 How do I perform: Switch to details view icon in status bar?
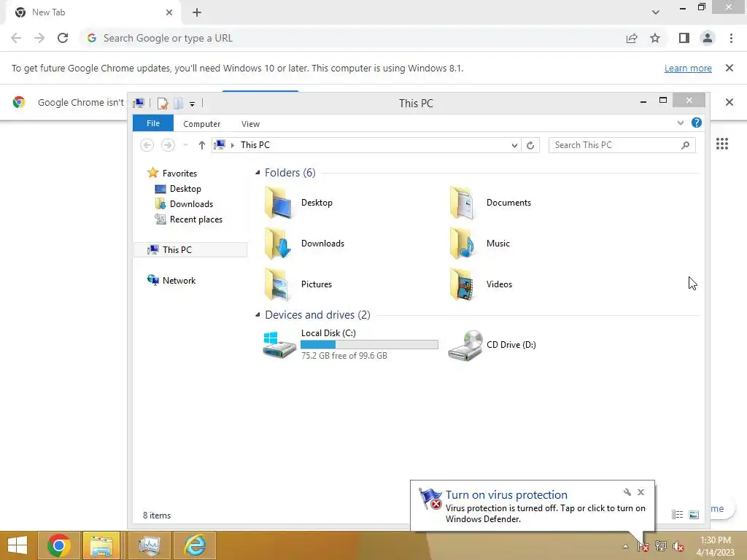(x=677, y=514)
